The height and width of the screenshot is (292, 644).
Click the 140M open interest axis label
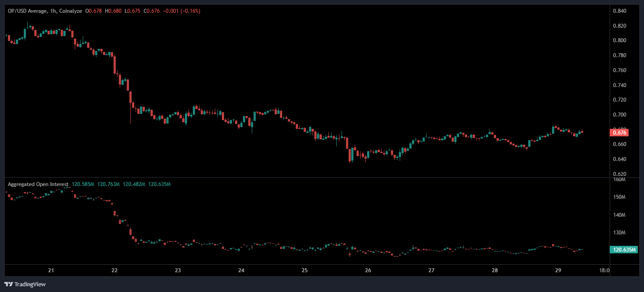619,215
